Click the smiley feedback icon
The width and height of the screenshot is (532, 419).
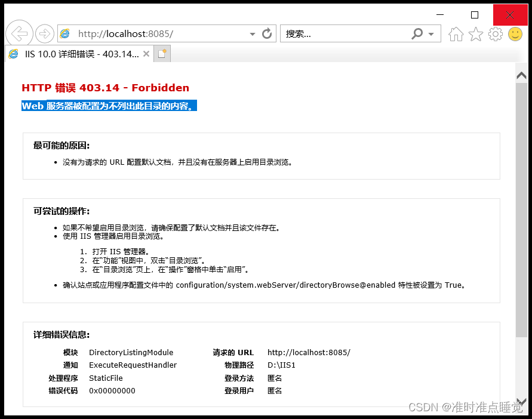pos(515,34)
